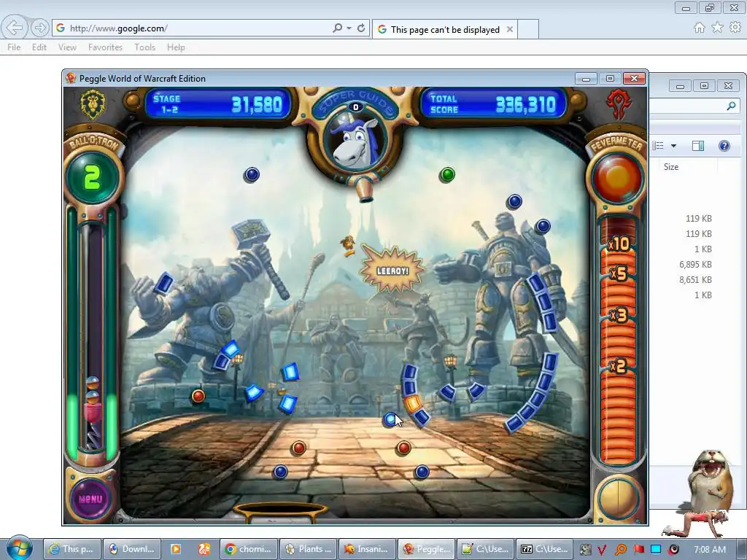Click the Favorites star icon
The height and width of the screenshot is (560, 747).
tap(718, 28)
